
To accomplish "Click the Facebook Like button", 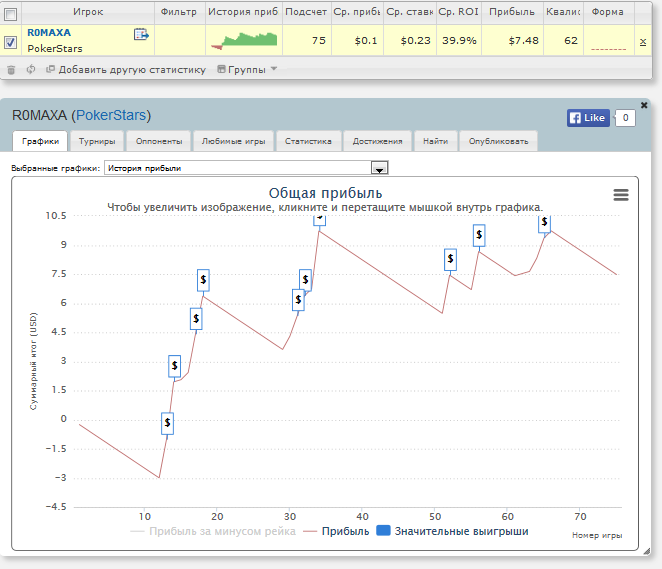I will (588, 118).
